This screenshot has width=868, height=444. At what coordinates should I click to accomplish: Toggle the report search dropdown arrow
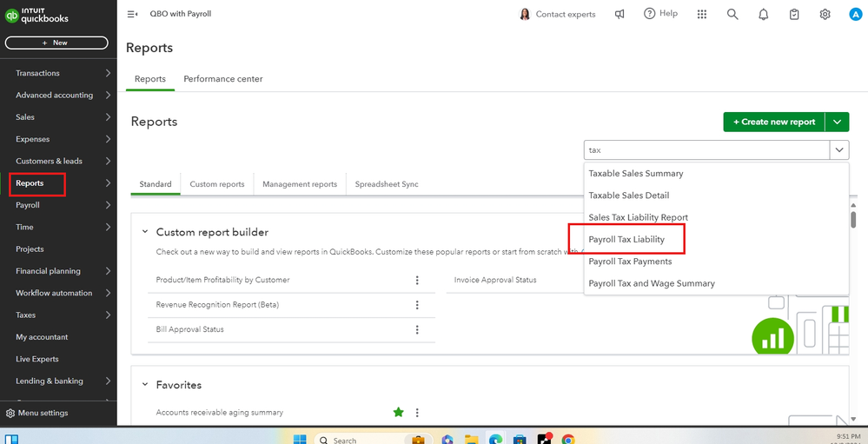[839, 149]
